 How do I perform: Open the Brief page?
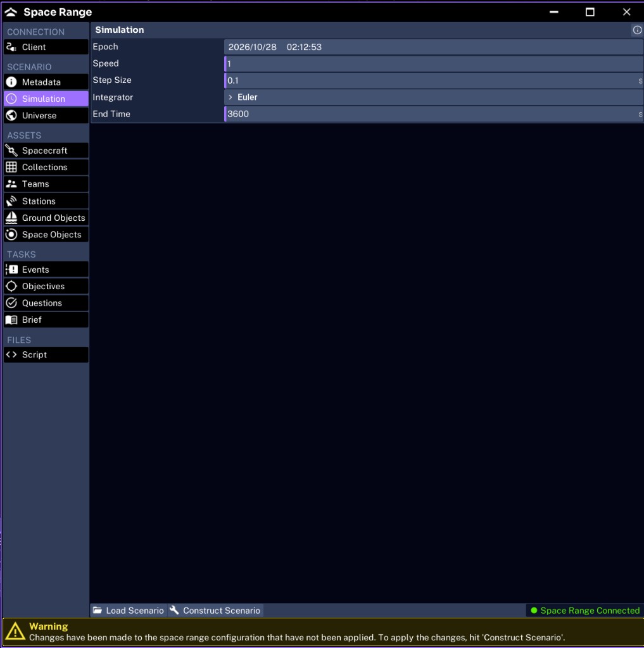pos(46,320)
